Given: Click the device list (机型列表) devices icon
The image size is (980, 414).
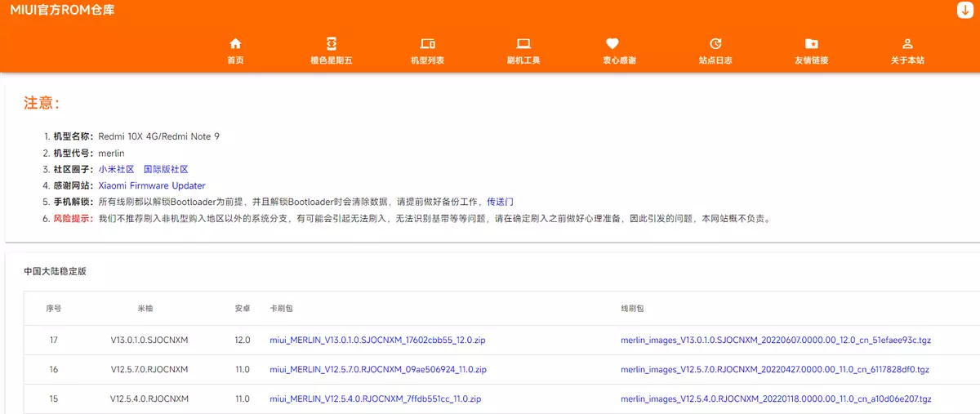Looking at the screenshot, I should pyautogui.click(x=427, y=43).
